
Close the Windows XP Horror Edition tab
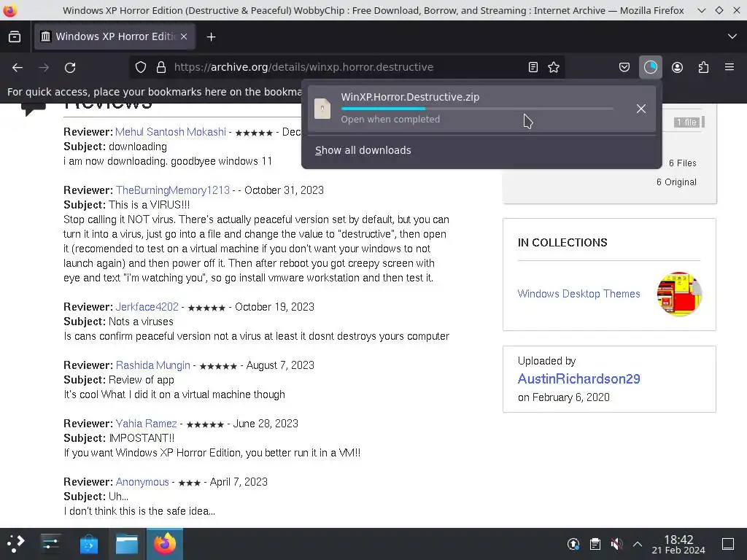point(184,36)
